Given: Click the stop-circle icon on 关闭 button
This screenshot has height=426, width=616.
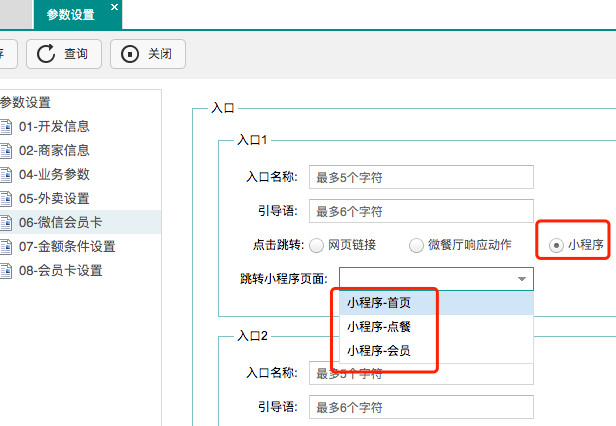Looking at the screenshot, I should [x=130, y=54].
